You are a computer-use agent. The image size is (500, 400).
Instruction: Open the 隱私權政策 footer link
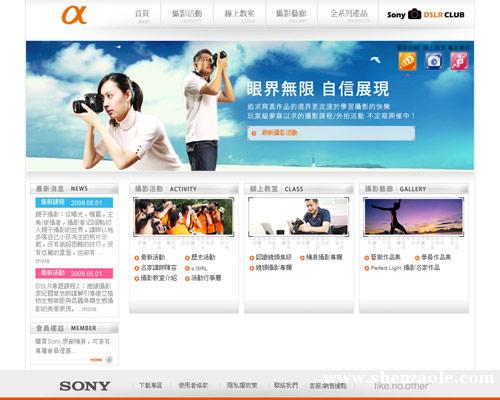pyautogui.click(x=242, y=386)
